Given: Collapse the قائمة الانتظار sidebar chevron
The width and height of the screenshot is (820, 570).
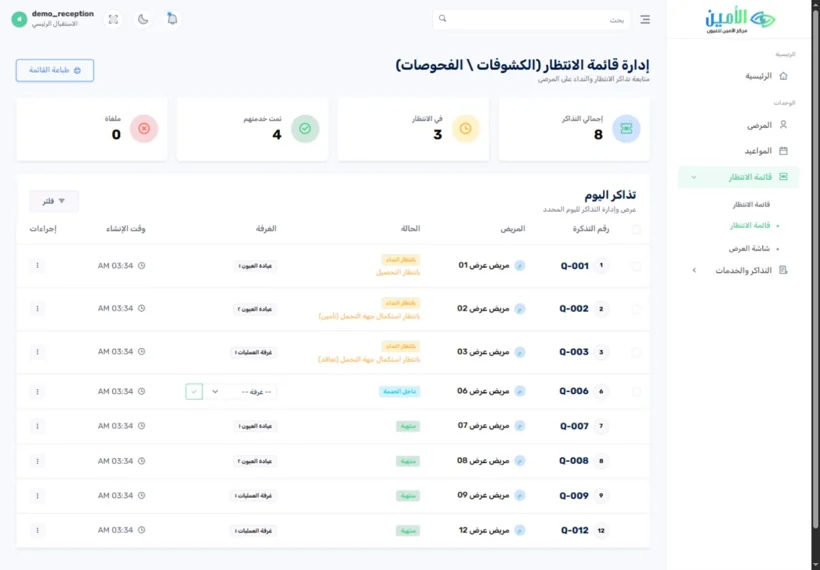Looking at the screenshot, I should (694, 177).
